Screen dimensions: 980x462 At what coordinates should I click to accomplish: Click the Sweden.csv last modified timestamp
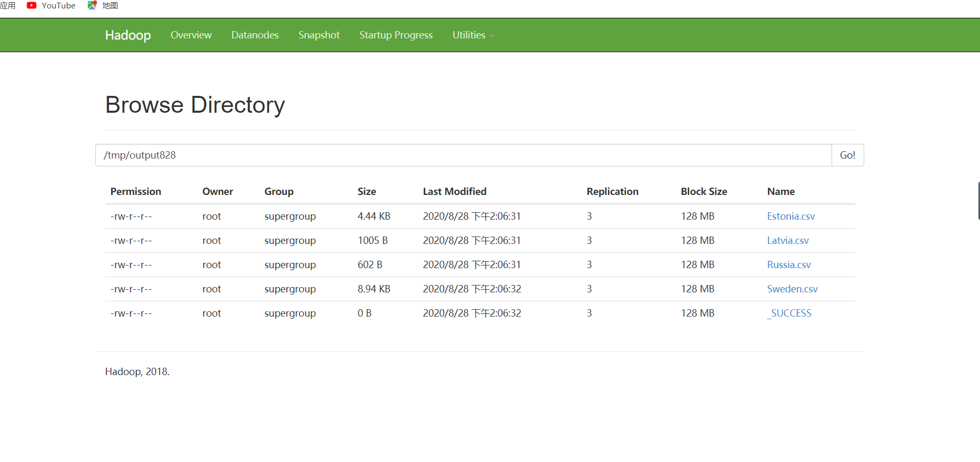click(x=472, y=289)
